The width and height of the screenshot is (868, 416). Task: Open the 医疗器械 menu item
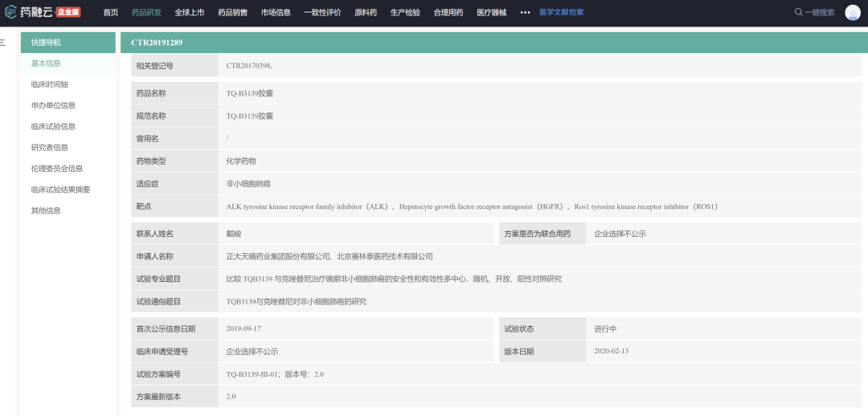point(491,12)
